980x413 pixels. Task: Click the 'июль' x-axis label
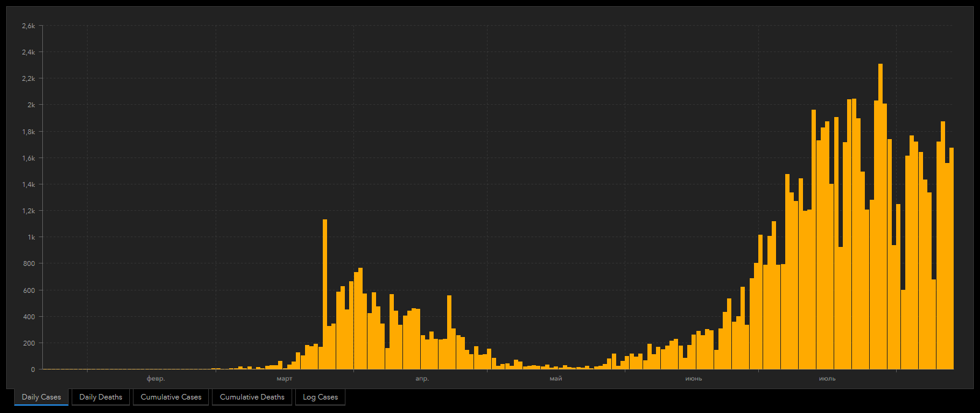pyautogui.click(x=827, y=379)
